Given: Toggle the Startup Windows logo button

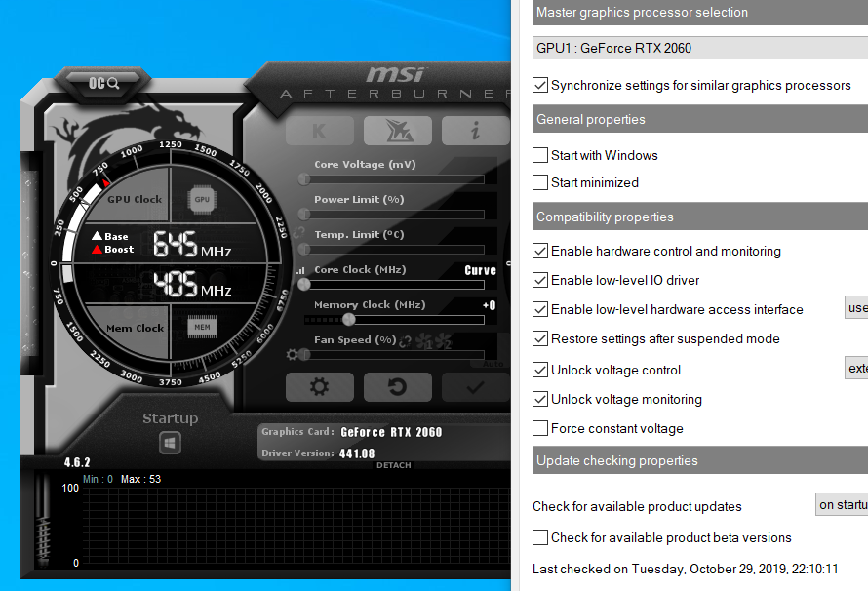Looking at the screenshot, I should pyautogui.click(x=170, y=443).
